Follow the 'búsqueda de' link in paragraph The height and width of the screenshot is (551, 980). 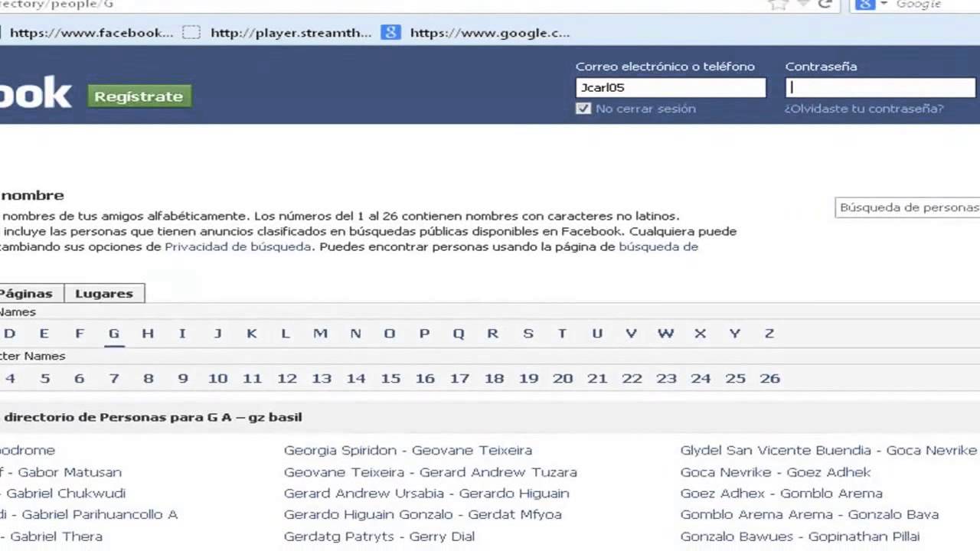(658, 246)
